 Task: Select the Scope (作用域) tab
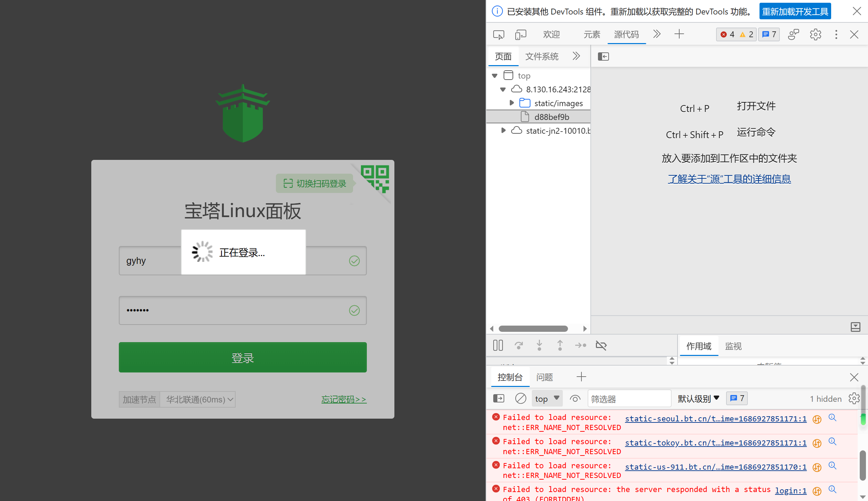(x=699, y=346)
